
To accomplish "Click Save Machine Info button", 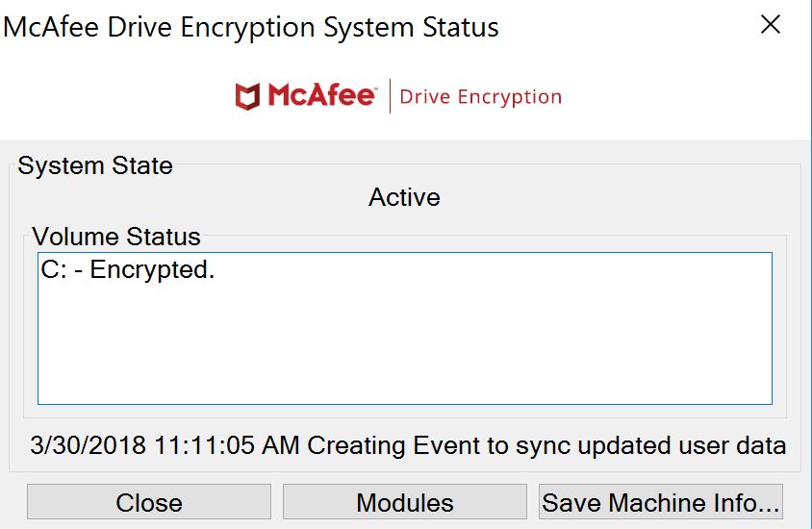I will (x=660, y=502).
